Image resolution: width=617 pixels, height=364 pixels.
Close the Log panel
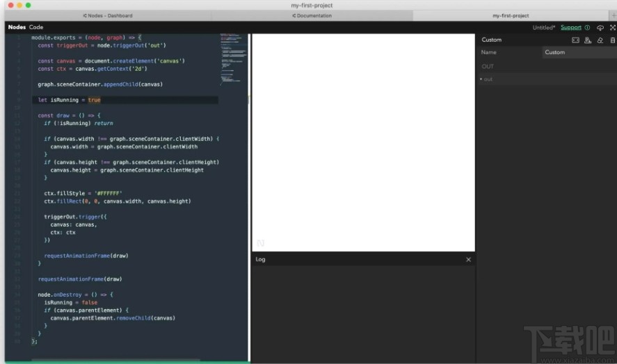point(468,259)
